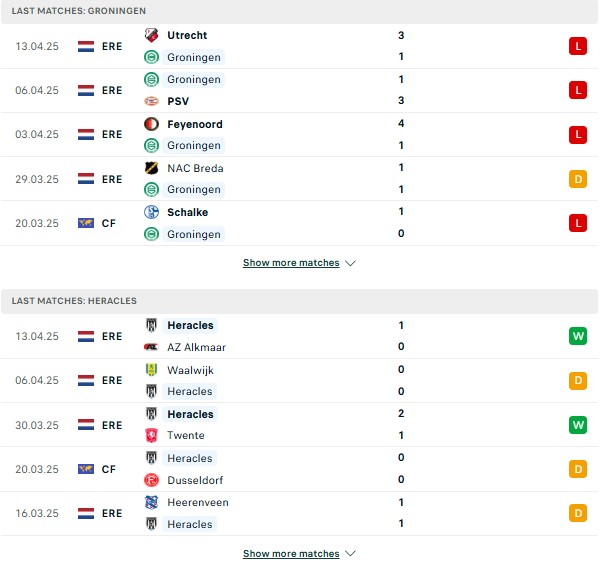Click the Heerenveen club crest
Screen dimensions: 602x574
[x=151, y=502]
